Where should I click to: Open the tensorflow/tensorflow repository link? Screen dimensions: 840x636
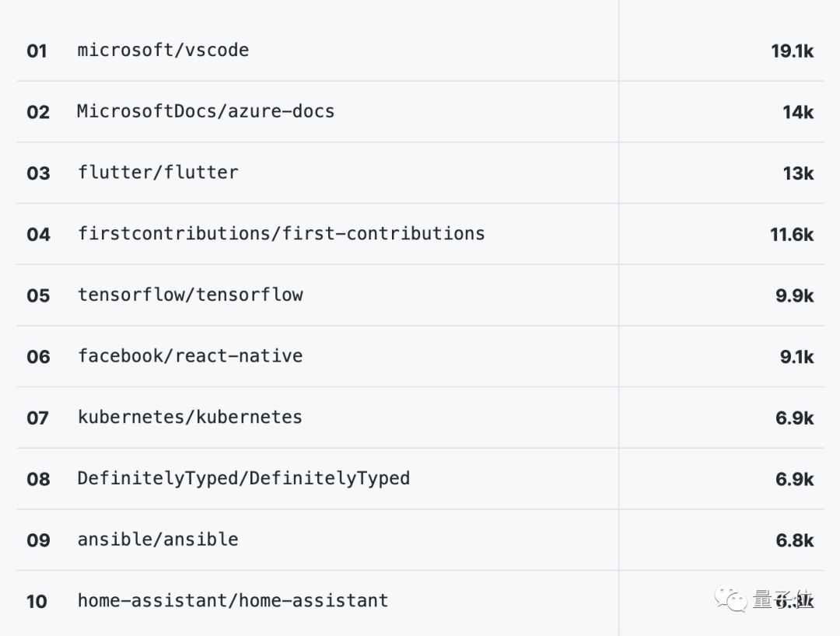pos(190,295)
